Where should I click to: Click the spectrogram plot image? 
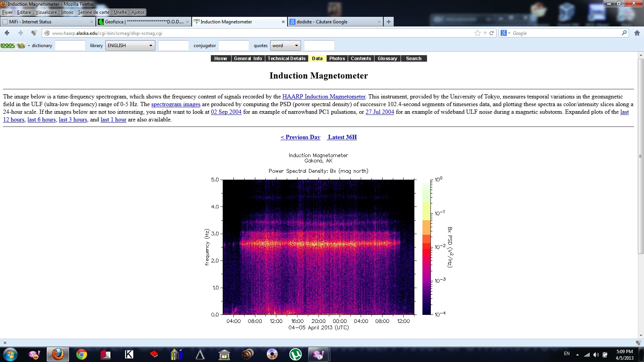[x=319, y=247]
